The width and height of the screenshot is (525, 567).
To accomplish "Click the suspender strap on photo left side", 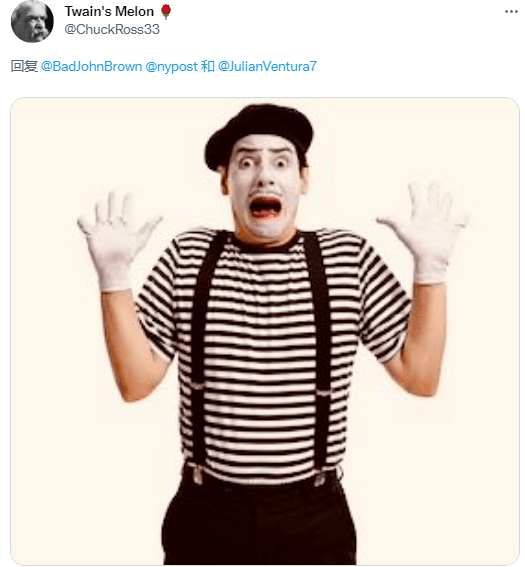I will [x=202, y=356].
